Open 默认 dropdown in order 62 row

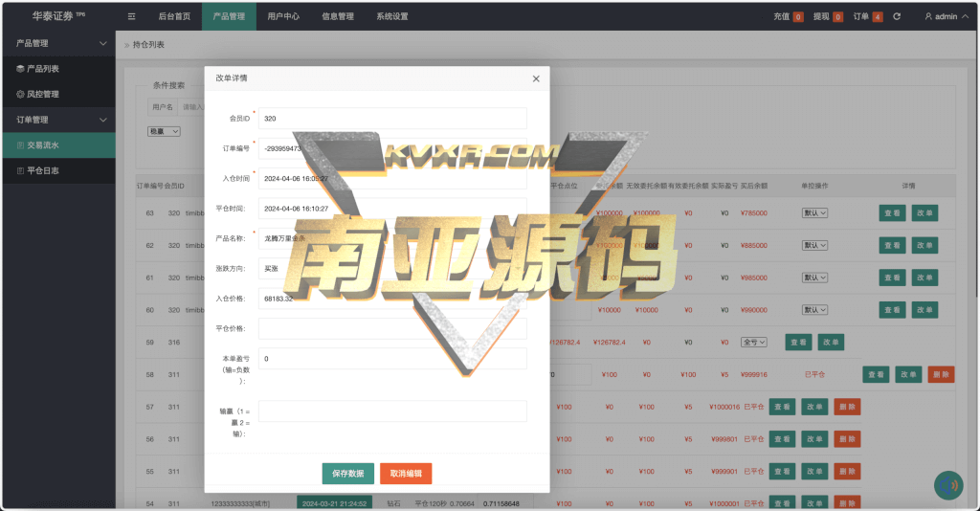coord(815,246)
